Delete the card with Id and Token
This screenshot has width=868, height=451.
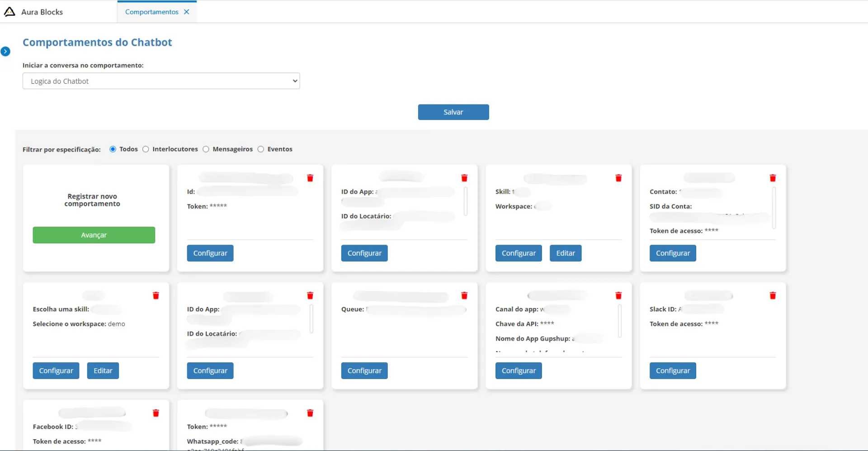click(310, 178)
